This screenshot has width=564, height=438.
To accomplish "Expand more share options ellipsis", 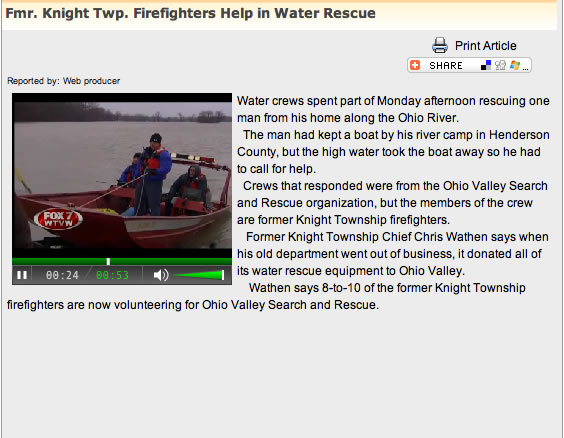I will click(526, 68).
